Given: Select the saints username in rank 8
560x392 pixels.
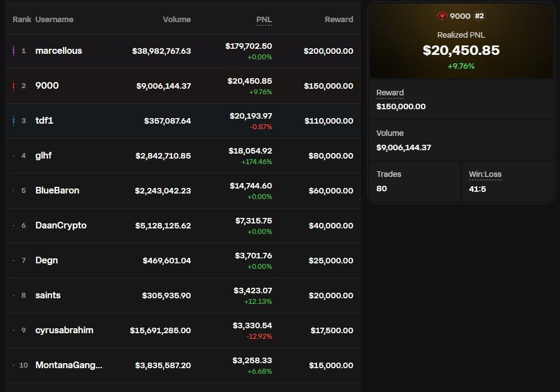Looking at the screenshot, I should tap(48, 296).
